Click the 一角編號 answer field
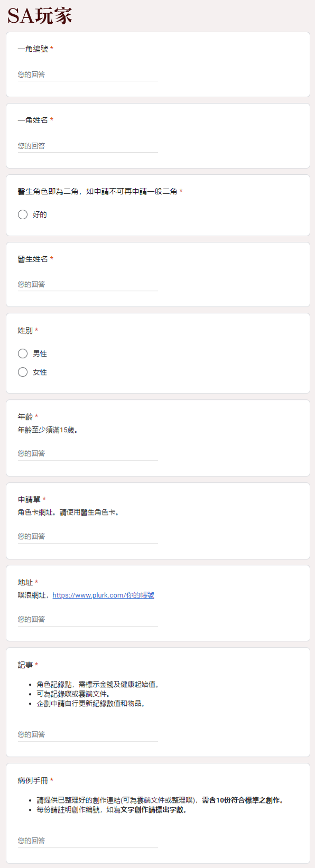The width and height of the screenshot is (315, 868). click(88, 74)
